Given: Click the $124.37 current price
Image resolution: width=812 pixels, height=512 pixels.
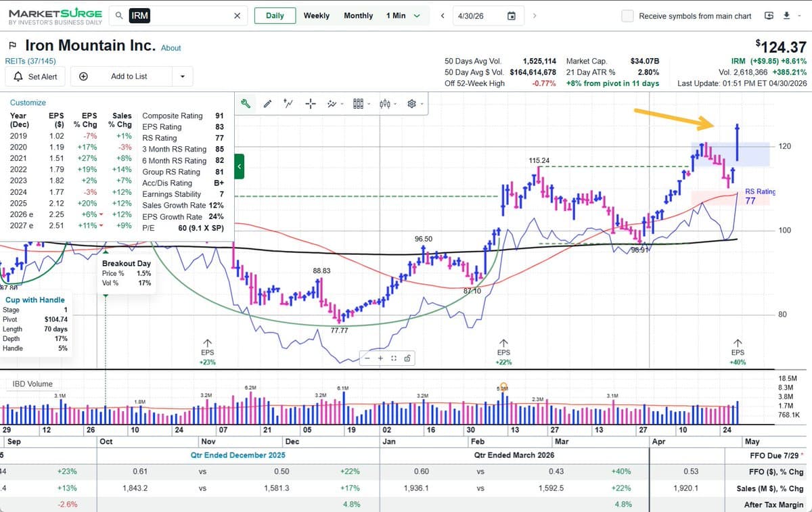Looking at the screenshot, I should 782,47.
